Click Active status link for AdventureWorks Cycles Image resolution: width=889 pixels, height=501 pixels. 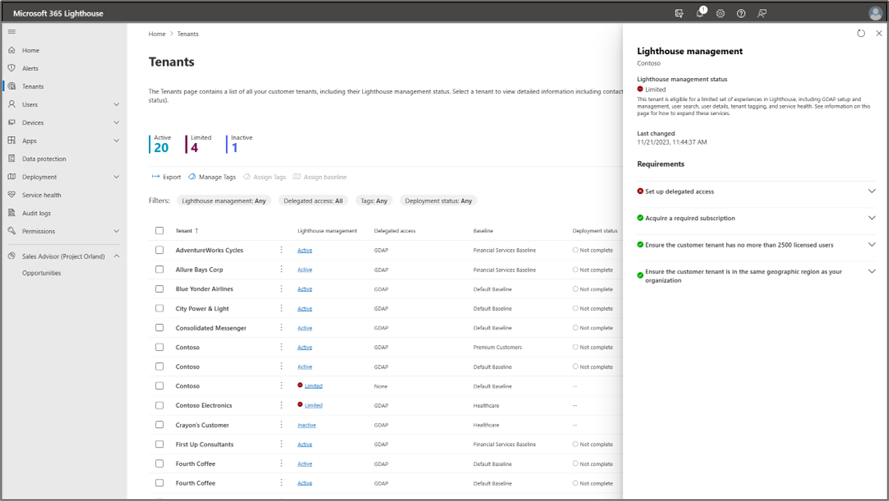coord(304,250)
